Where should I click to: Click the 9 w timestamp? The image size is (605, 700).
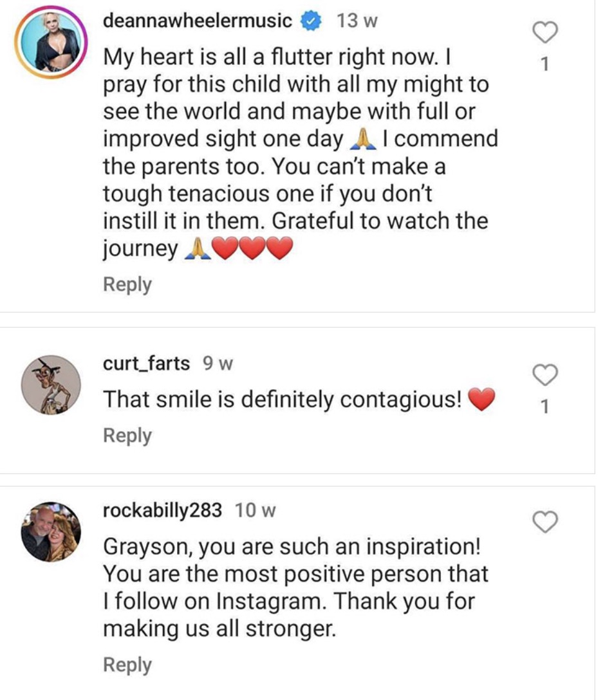218,364
